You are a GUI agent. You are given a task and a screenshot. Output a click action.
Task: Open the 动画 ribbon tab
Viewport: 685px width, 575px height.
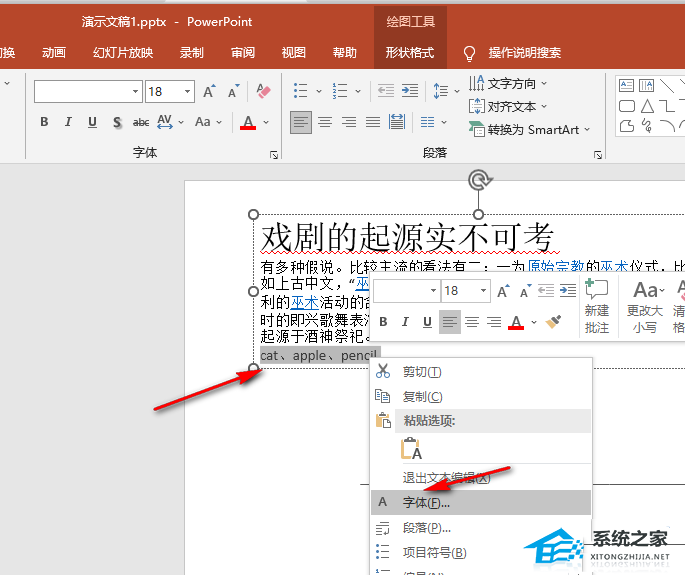coord(53,53)
